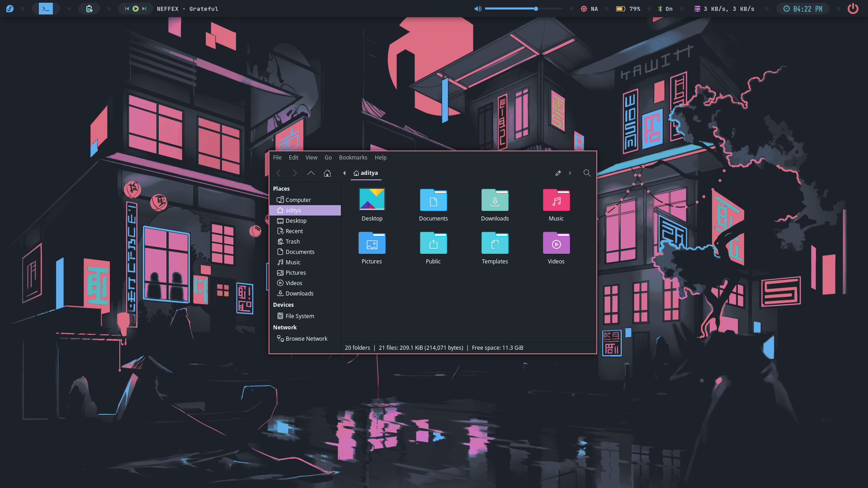Viewport: 868px width, 488px height.
Task: Open the View menu
Action: pos(311,158)
